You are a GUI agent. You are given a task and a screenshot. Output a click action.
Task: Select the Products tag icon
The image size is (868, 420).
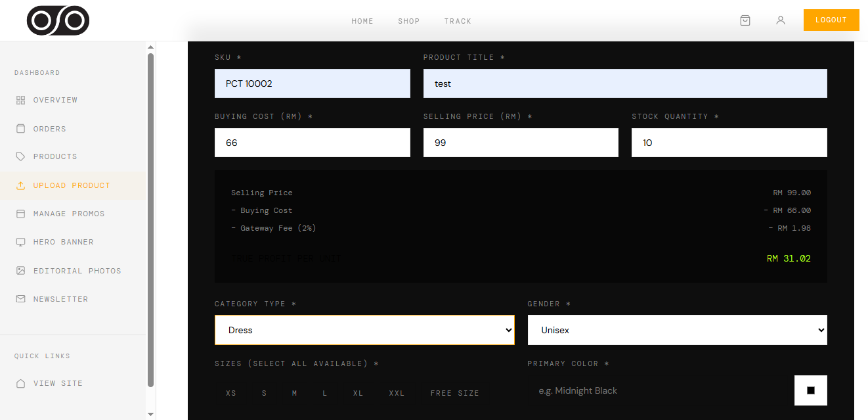pos(20,157)
